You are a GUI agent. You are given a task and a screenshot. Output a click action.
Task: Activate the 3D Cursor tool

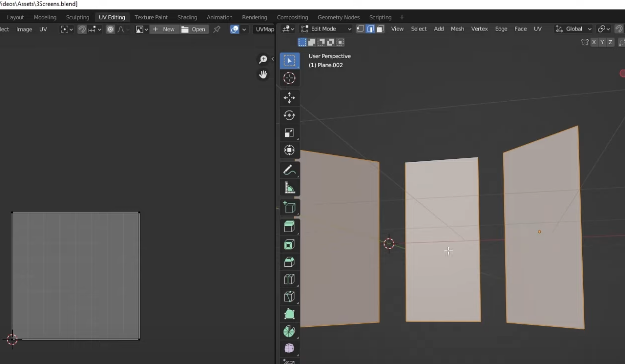(289, 78)
